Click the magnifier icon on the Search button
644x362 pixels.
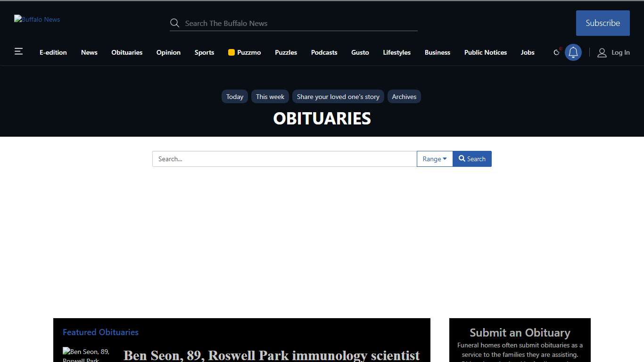[462, 159]
